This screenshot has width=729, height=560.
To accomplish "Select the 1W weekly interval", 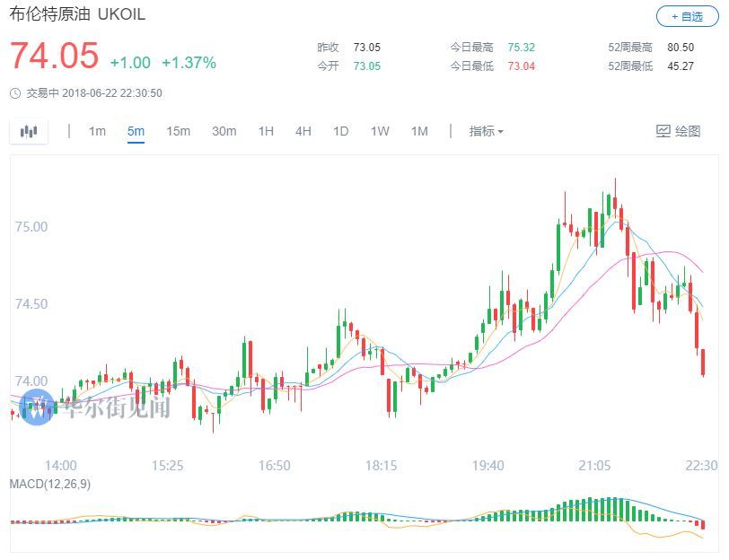I will [x=379, y=130].
